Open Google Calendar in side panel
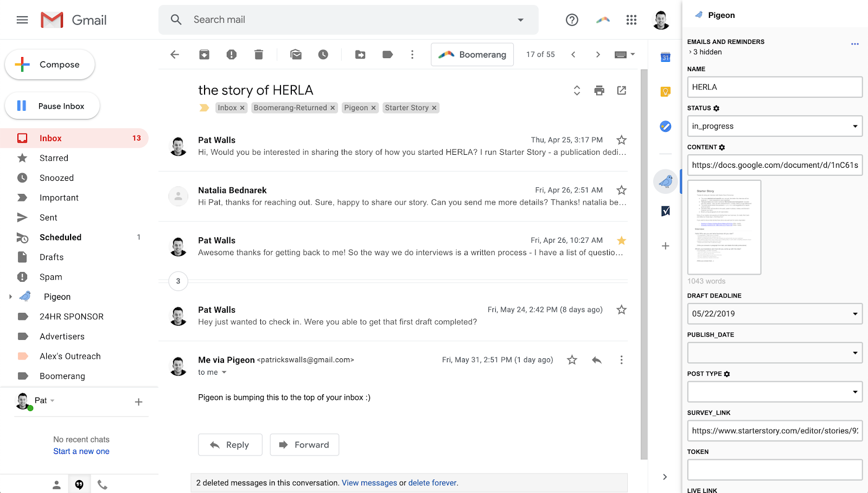Screen dimensions: 868x493 [x=666, y=57]
